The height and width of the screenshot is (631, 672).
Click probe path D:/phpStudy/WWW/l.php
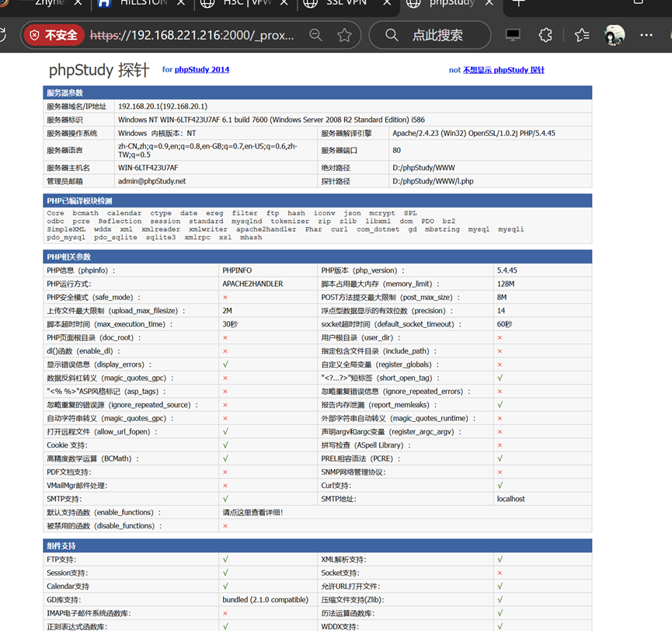point(433,181)
